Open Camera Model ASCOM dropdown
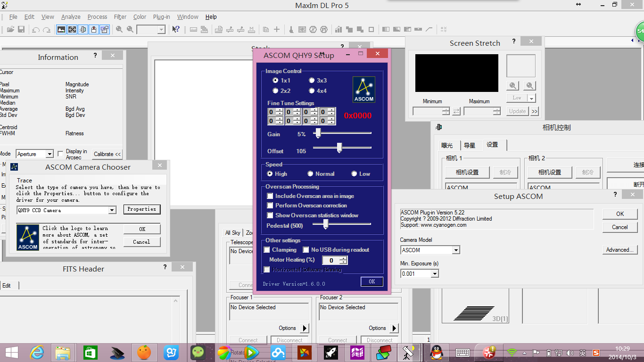Viewport: 644px width, 362px height. pos(456,250)
